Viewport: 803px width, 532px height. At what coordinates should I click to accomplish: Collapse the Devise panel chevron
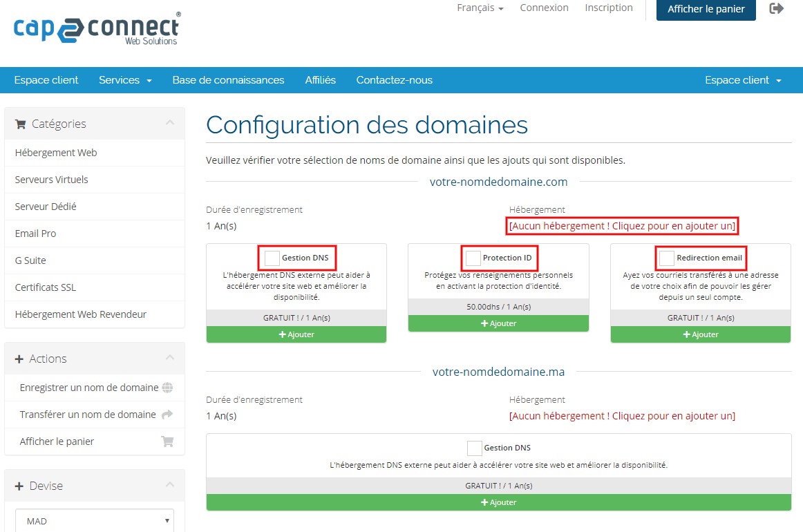tap(170, 484)
